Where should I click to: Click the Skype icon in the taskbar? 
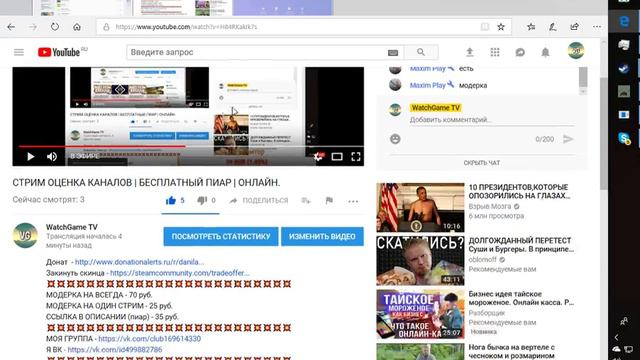click(x=624, y=138)
